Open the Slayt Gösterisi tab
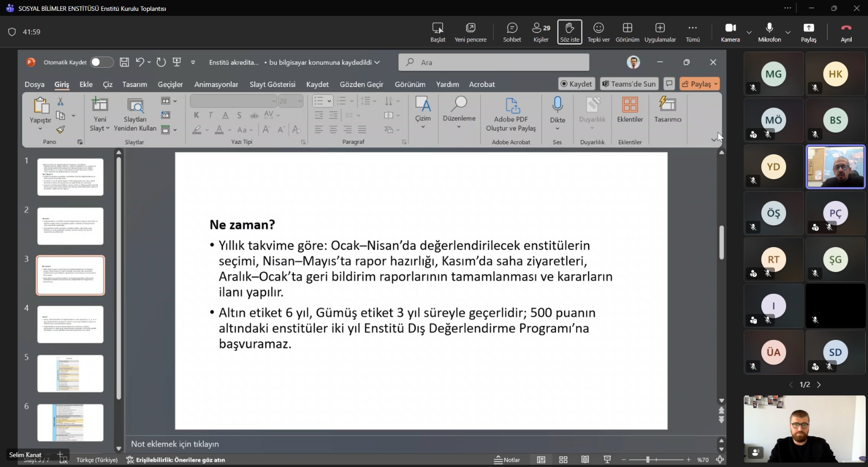The width and height of the screenshot is (868, 467). 272,84
